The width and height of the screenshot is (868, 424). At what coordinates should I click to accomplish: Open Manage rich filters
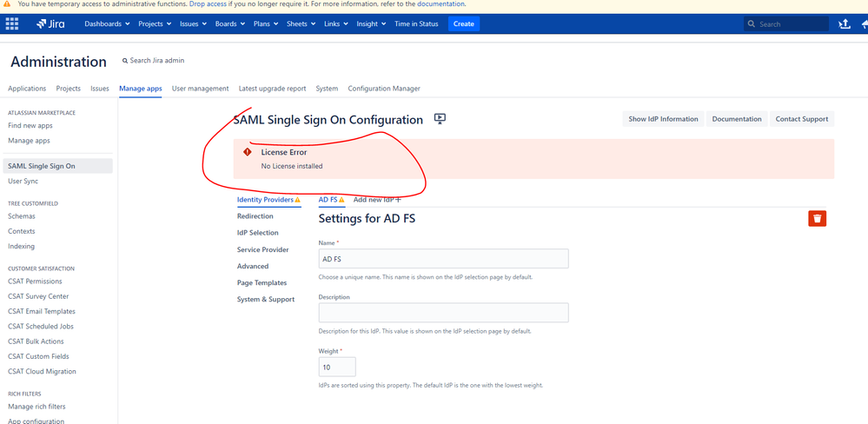[36, 407]
